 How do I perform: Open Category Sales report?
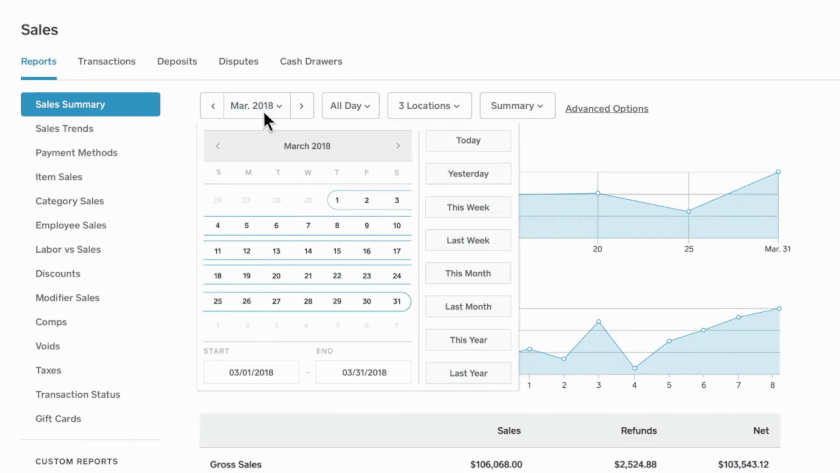[70, 201]
